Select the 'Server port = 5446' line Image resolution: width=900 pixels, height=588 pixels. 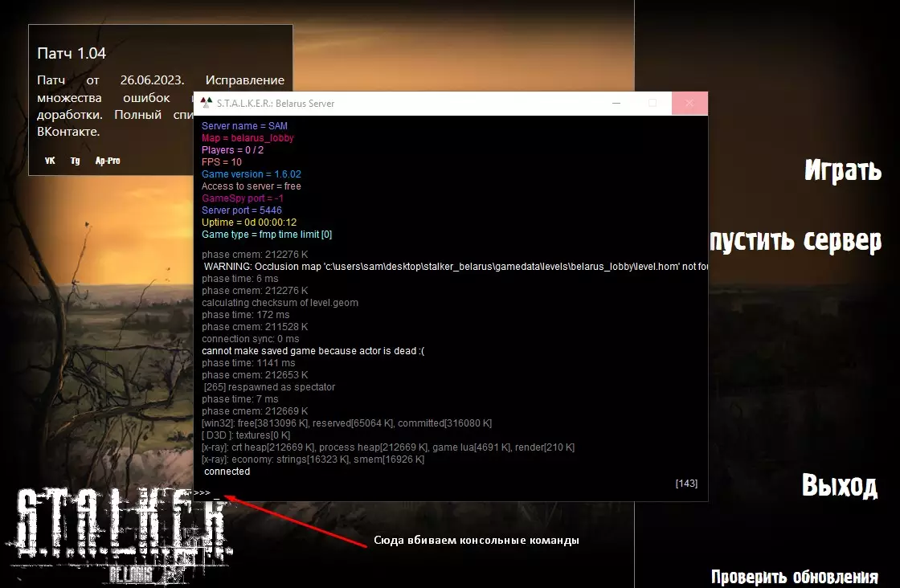(x=242, y=210)
